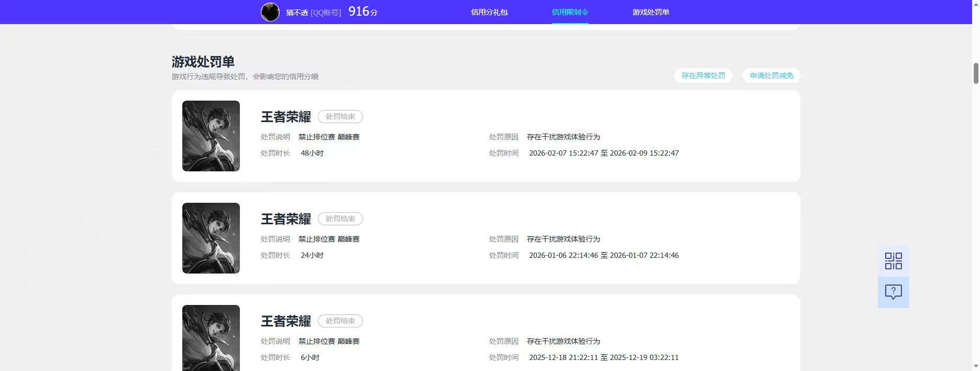Click the 916分 credit score

363,12
